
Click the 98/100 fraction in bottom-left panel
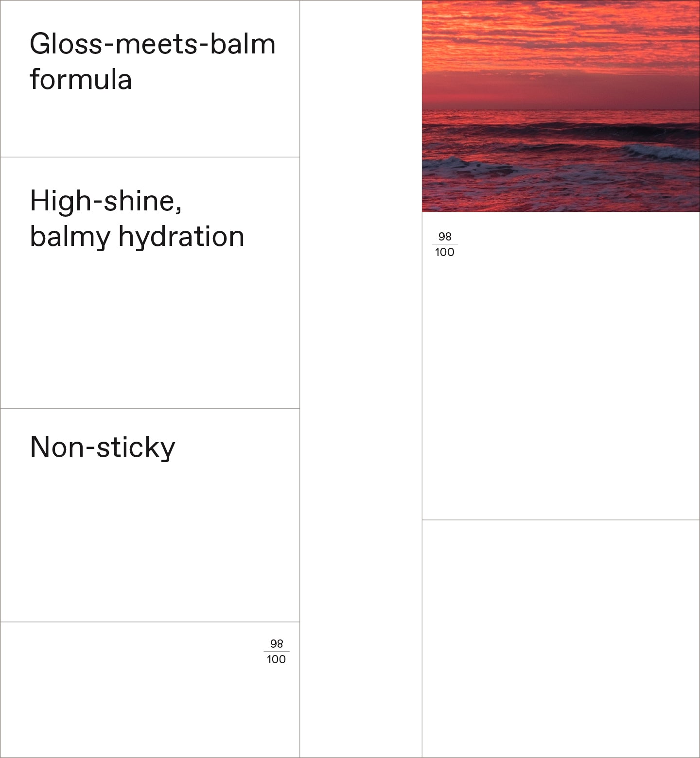click(276, 652)
